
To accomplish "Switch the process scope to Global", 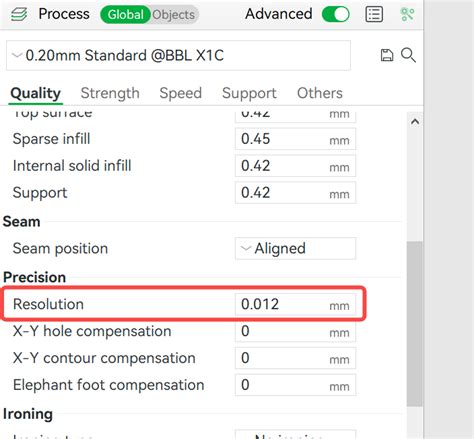I will point(125,15).
